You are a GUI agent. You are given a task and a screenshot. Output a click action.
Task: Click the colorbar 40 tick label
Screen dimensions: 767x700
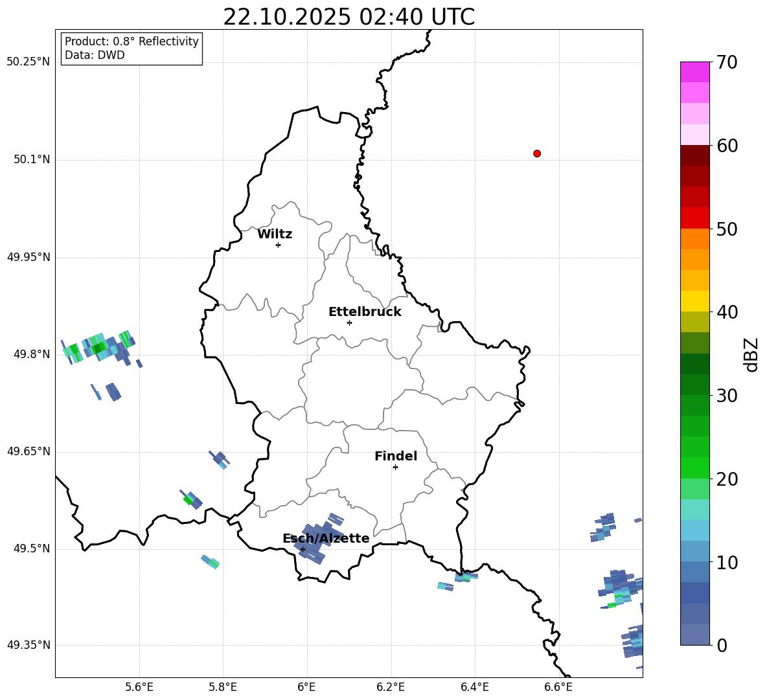click(727, 312)
